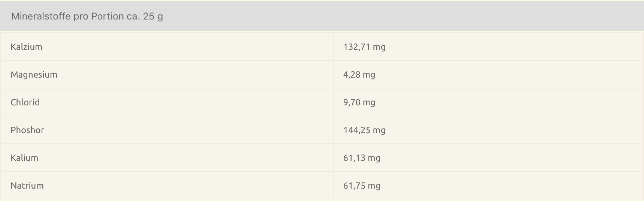Click the 'mg' unit in Phoshor row
This screenshot has width=644, height=201.
point(379,131)
